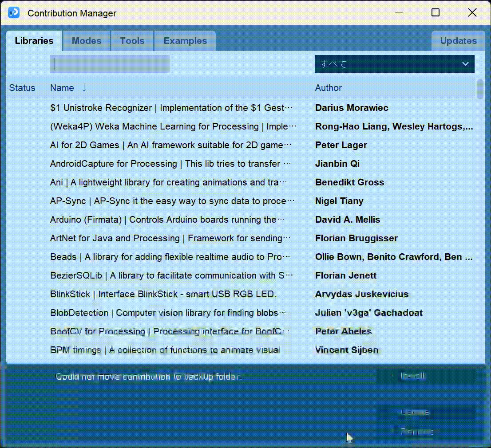Sort by the Name column header

pyautogui.click(x=62, y=88)
